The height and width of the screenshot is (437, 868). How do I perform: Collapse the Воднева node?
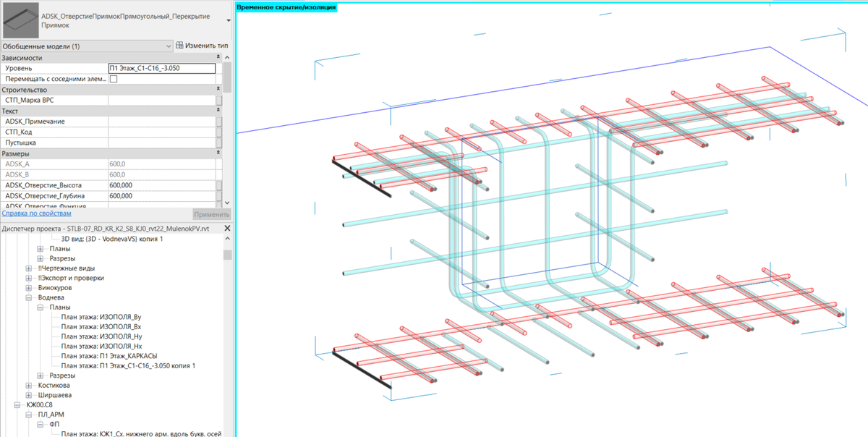[x=29, y=297]
